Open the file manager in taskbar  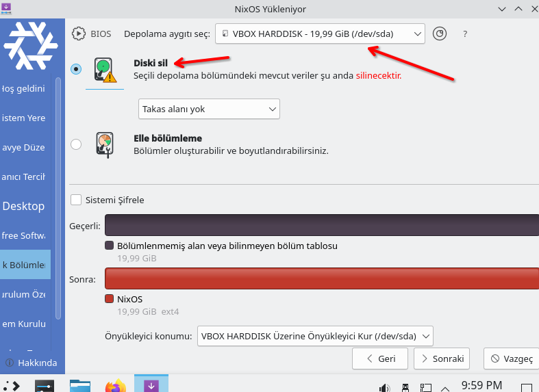pos(80,386)
